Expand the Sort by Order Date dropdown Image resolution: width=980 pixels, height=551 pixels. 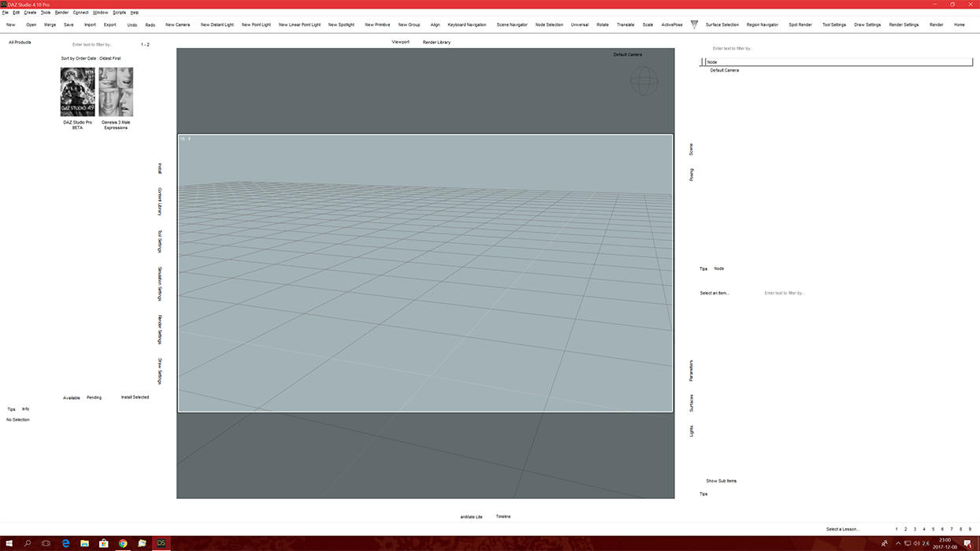[x=91, y=58]
